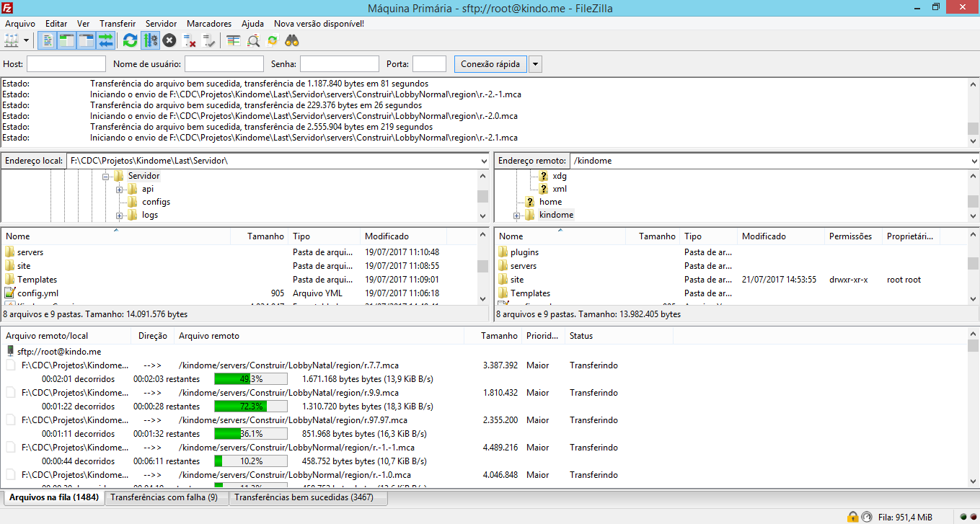Click into the Senha password field
This screenshot has height=524, width=980.
coord(340,64)
